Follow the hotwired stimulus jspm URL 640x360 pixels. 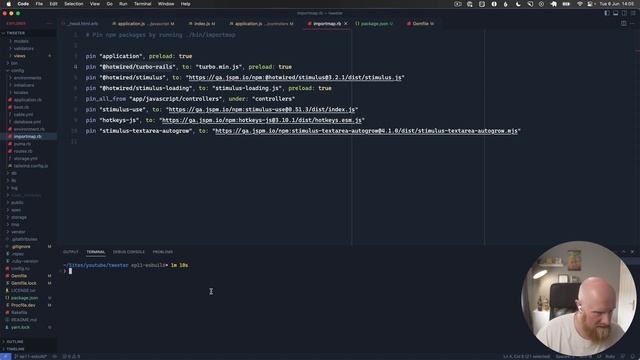pos(295,78)
